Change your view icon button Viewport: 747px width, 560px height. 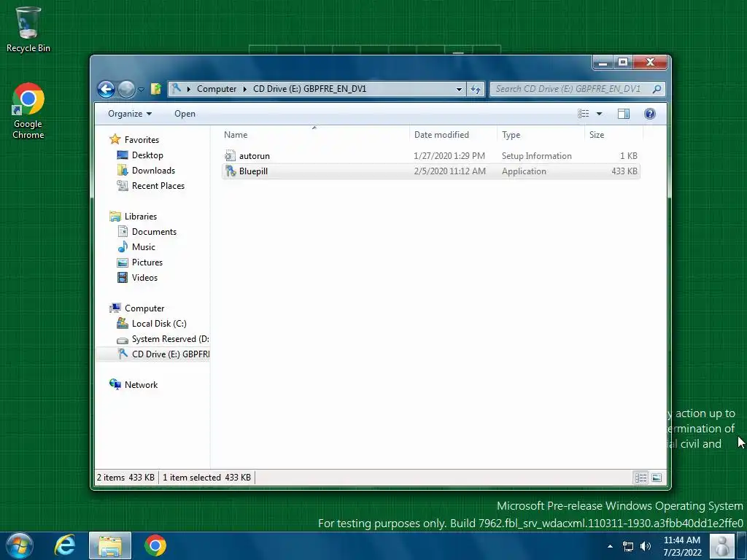[584, 113]
